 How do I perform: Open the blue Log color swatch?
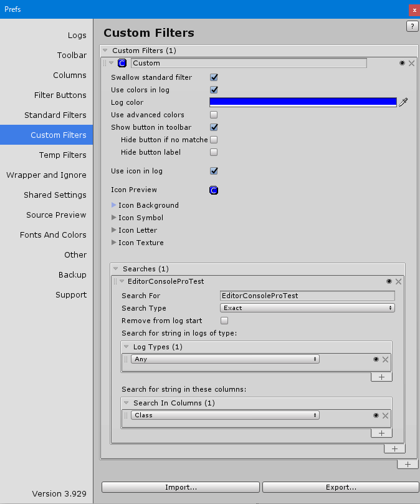[x=303, y=102]
